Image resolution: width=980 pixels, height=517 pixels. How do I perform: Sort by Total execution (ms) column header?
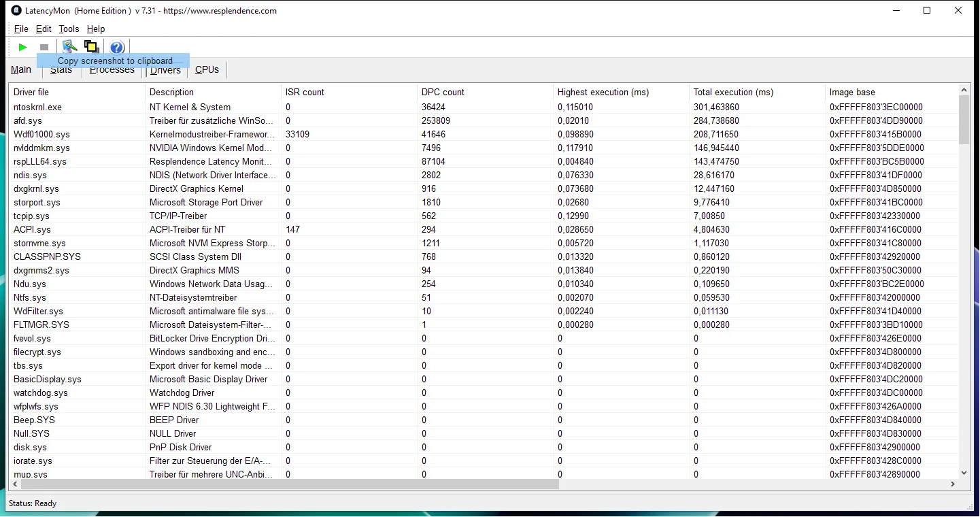click(758, 92)
